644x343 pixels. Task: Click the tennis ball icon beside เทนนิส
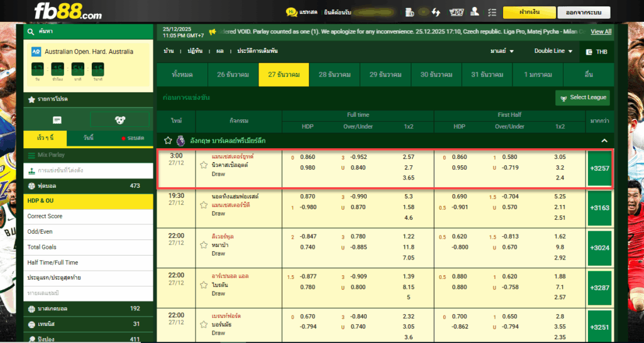click(x=31, y=324)
